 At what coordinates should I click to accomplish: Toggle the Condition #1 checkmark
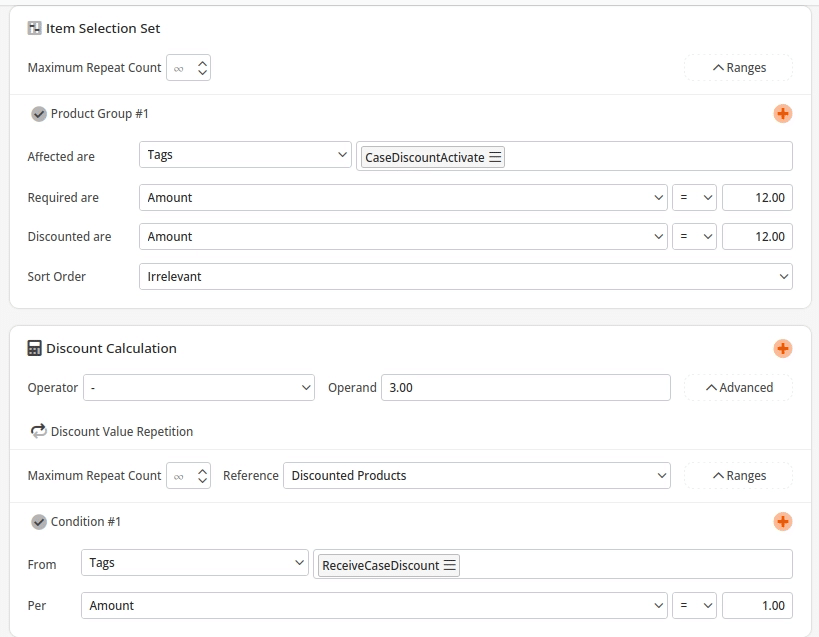[39, 522]
